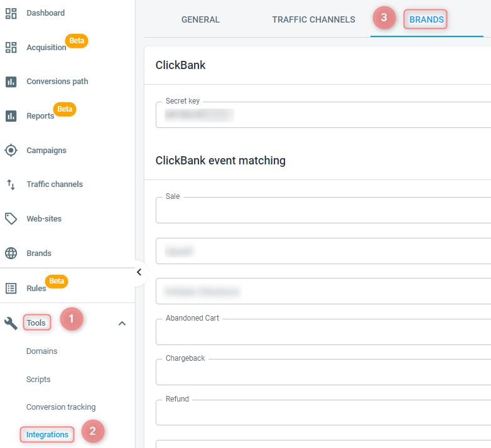Switch to the TRAFFIC CHANNELS tab

coord(313,19)
